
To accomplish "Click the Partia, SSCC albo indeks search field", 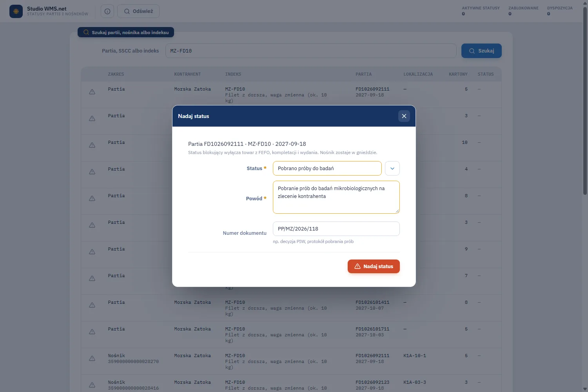I will click(311, 51).
